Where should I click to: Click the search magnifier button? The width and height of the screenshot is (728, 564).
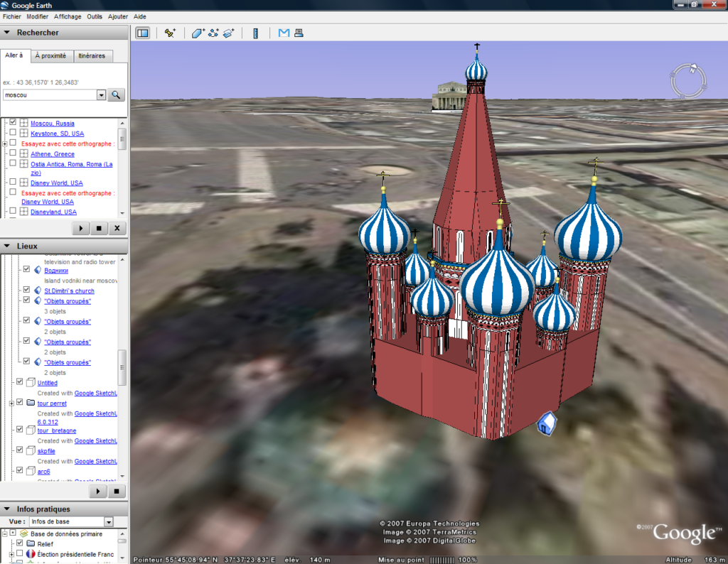coord(116,94)
